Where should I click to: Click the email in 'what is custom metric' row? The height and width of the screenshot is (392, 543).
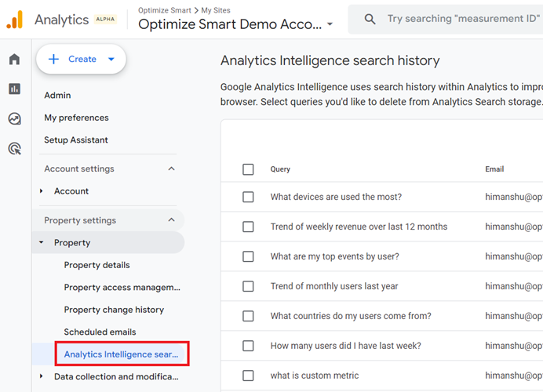pos(514,376)
